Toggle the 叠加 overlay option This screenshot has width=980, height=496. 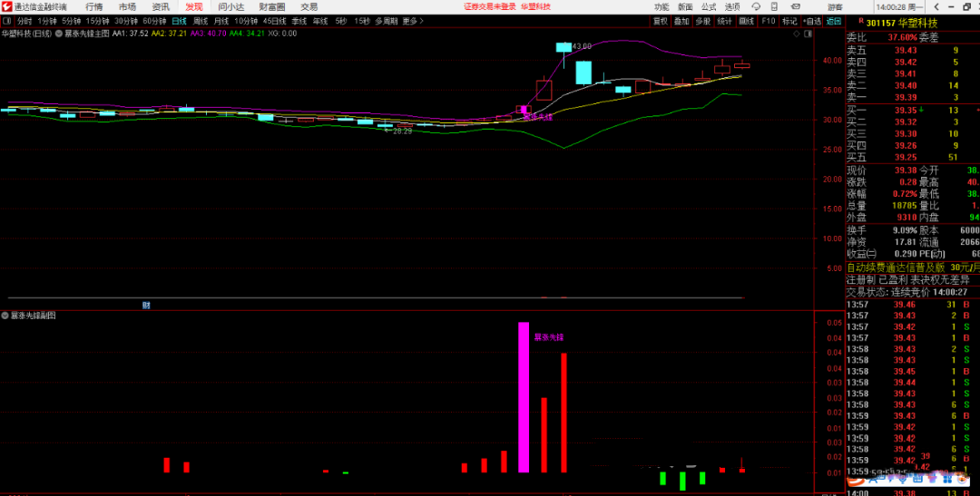[x=681, y=20]
